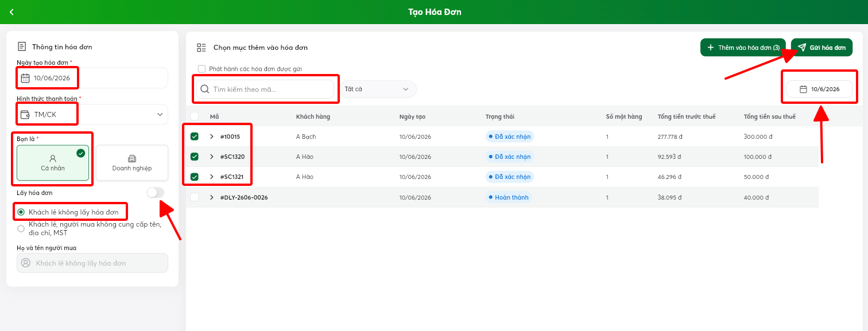The image size is (868, 331).
Task: Click the Trạng thái column header
Action: coord(500,116)
